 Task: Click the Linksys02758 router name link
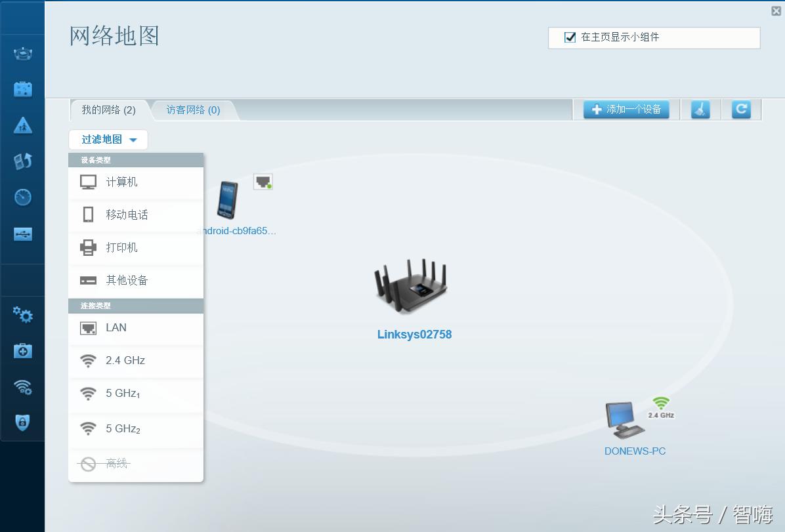click(415, 335)
